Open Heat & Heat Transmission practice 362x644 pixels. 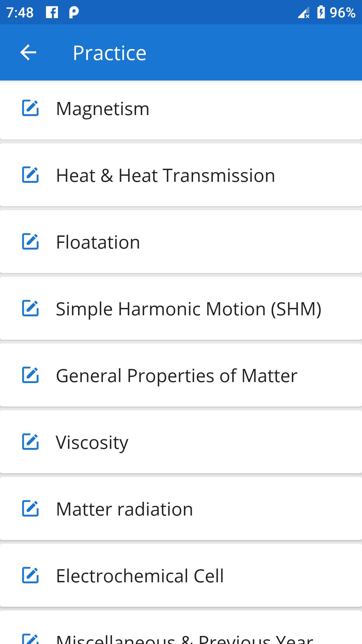click(x=166, y=175)
